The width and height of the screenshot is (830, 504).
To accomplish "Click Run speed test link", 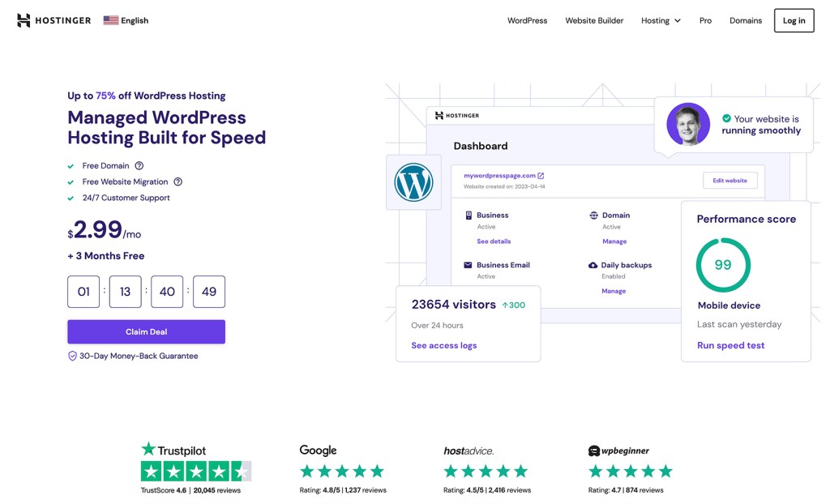I will (731, 346).
